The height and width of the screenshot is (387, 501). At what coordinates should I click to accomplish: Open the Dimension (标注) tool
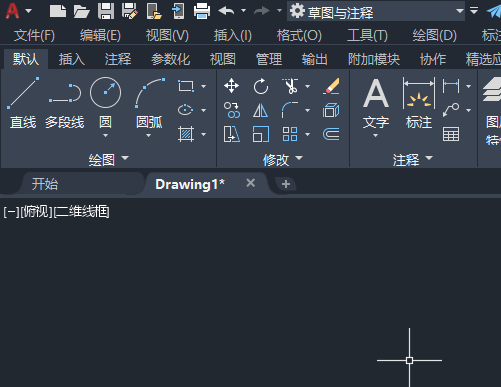click(419, 103)
